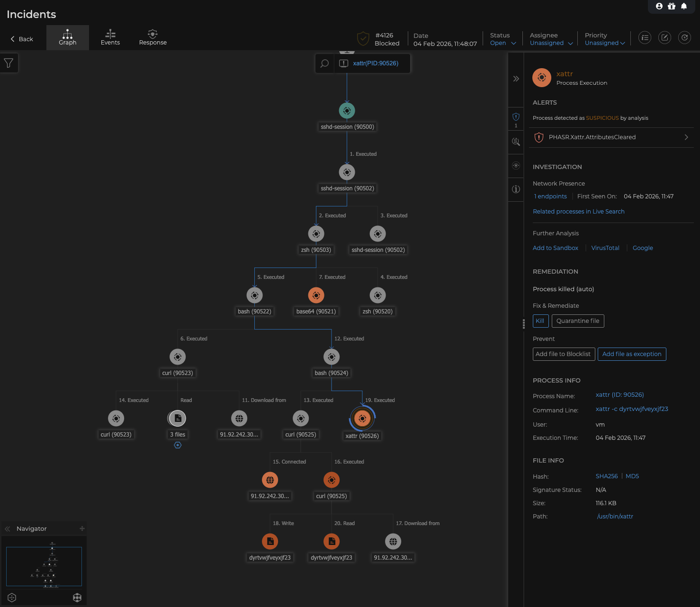Collapse the right details panel with double-chevron
Image resolution: width=700 pixels, height=607 pixels.
pos(516,79)
